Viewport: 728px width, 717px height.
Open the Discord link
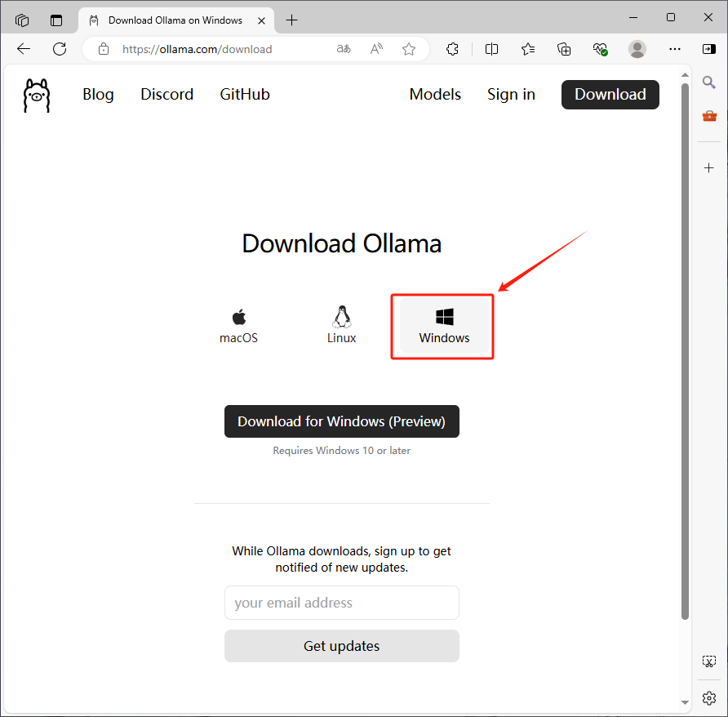[166, 95]
